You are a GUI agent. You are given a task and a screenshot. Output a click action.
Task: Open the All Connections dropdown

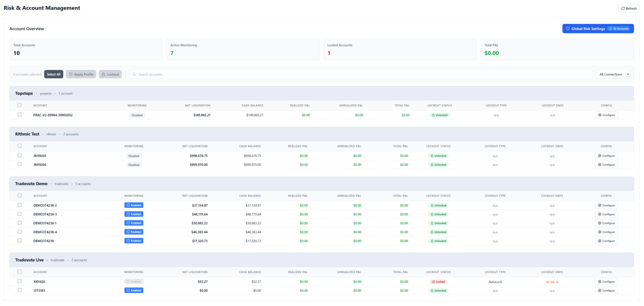click(614, 74)
